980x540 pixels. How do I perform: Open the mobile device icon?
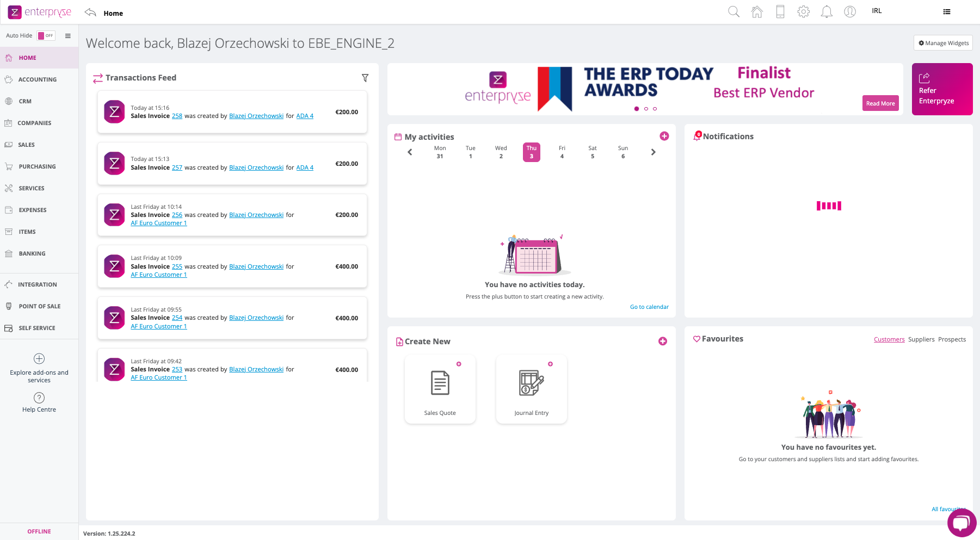click(780, 11)
